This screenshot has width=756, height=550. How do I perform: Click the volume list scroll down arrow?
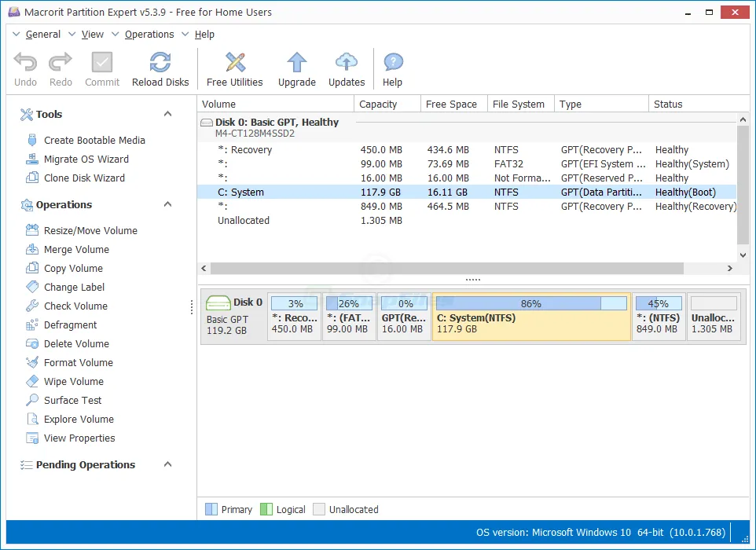[743, 255]
